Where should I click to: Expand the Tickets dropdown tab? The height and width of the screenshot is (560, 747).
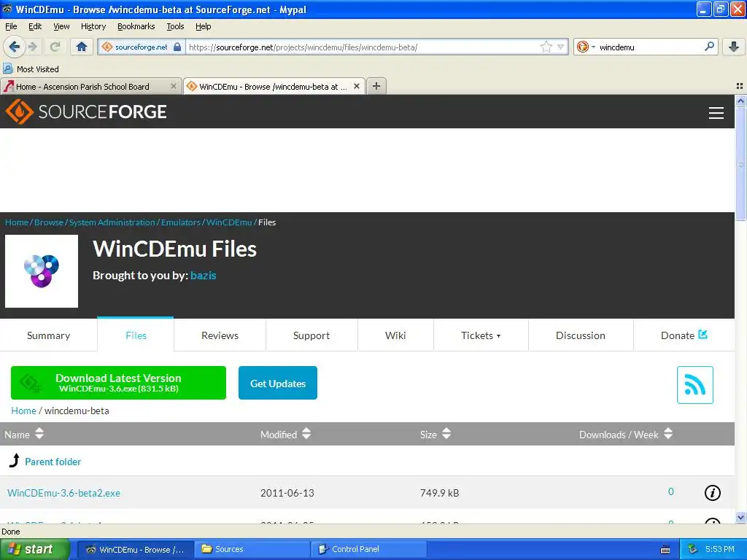pyautogui.click(x=481, y=335)
